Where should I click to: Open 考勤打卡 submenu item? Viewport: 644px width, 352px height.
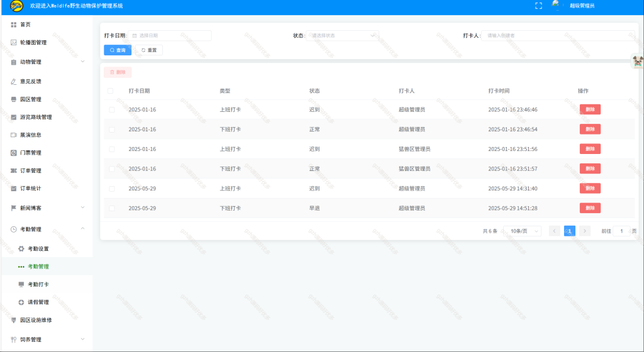47,284
